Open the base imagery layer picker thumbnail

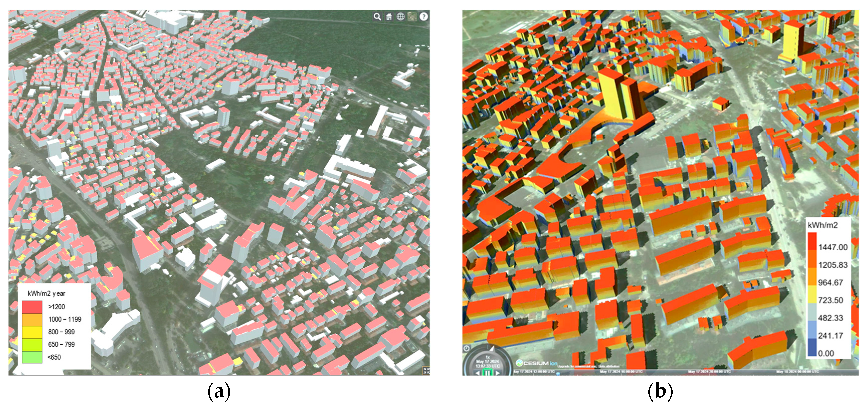click(412, 16)
